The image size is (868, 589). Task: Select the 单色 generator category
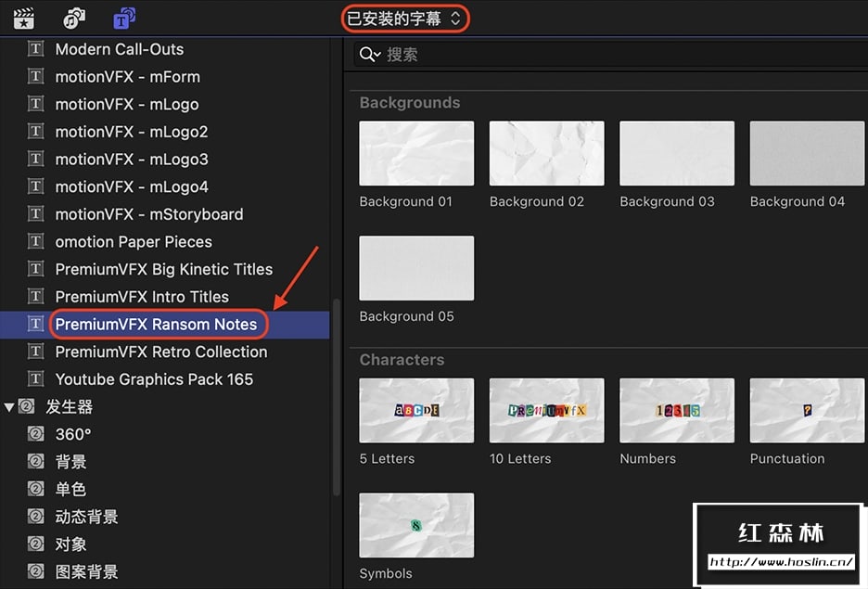70,490
